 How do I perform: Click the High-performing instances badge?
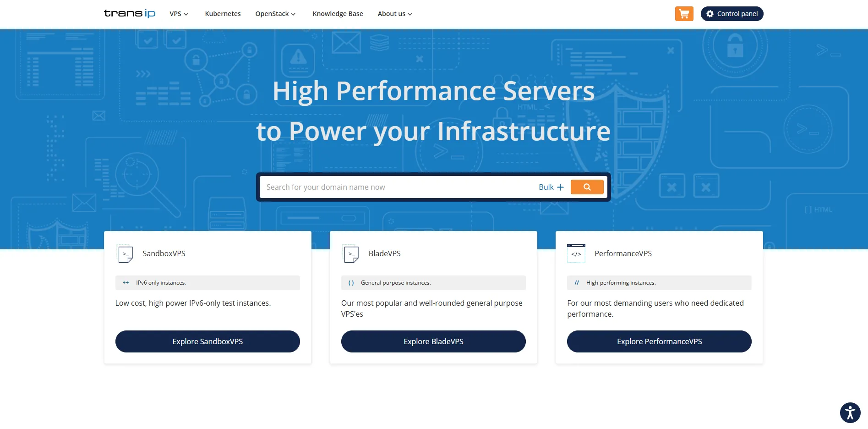[659, 283]
